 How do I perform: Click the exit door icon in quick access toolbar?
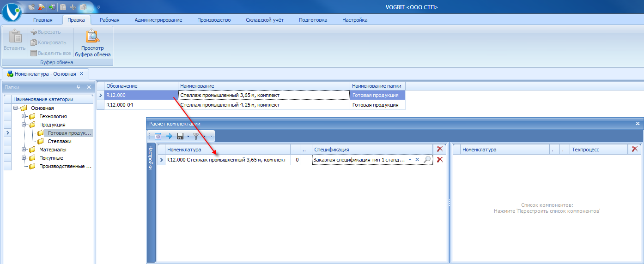[52, 7]
